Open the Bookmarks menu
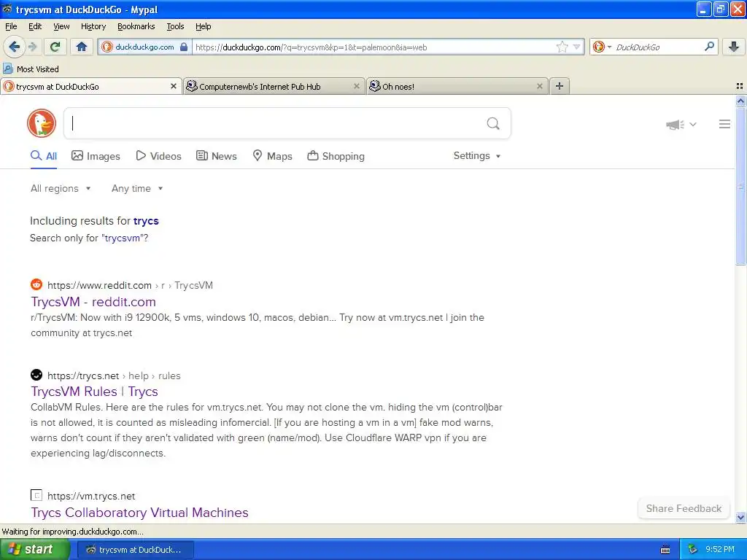 [136, 26]
